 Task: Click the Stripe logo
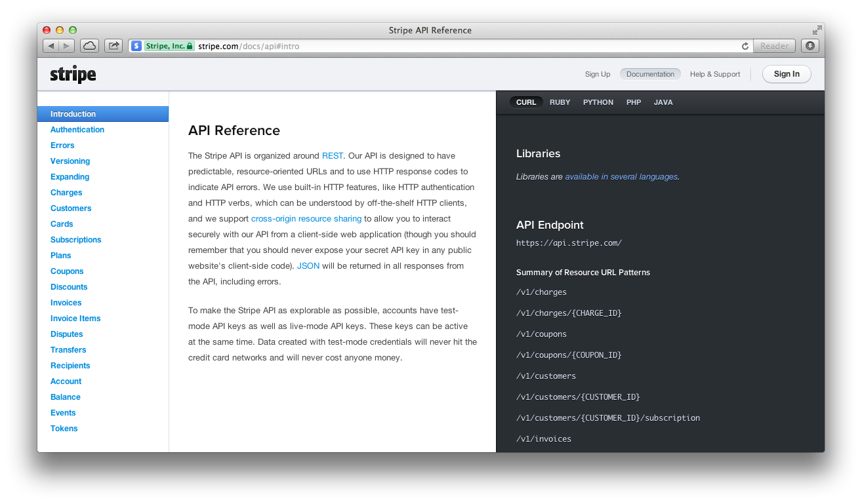click(x=73, y=75)
